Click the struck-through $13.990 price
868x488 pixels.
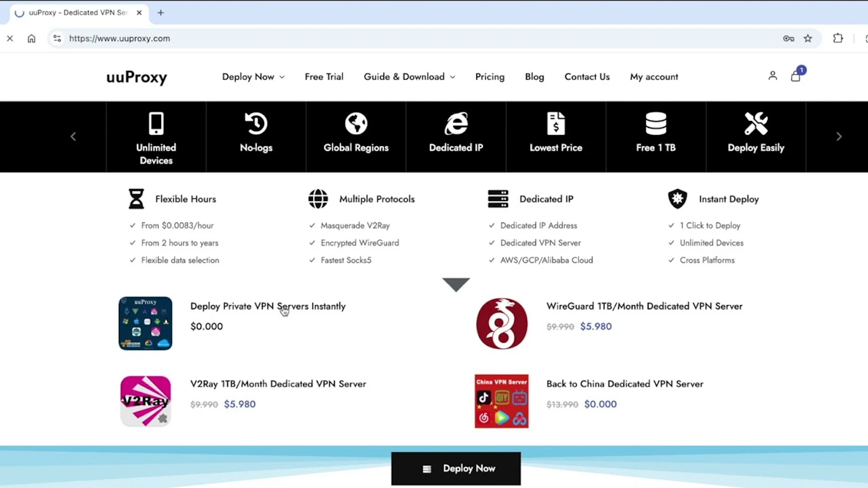(562, 404)
